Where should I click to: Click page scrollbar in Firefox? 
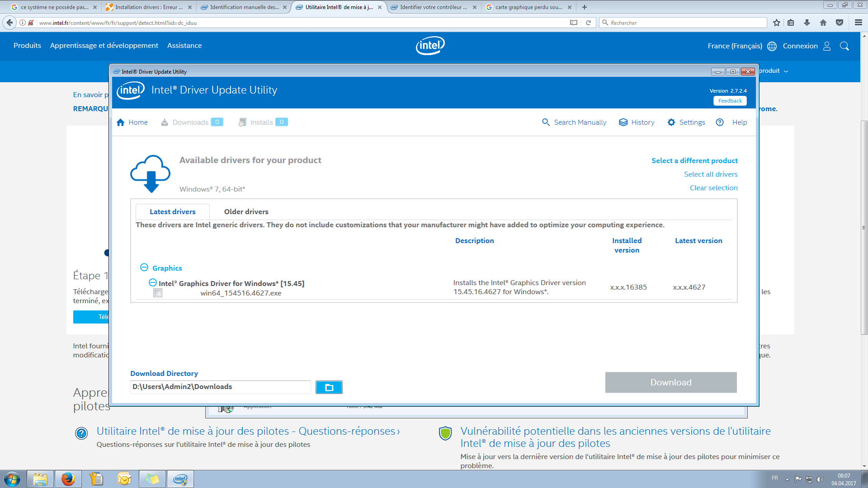(864, 227)
